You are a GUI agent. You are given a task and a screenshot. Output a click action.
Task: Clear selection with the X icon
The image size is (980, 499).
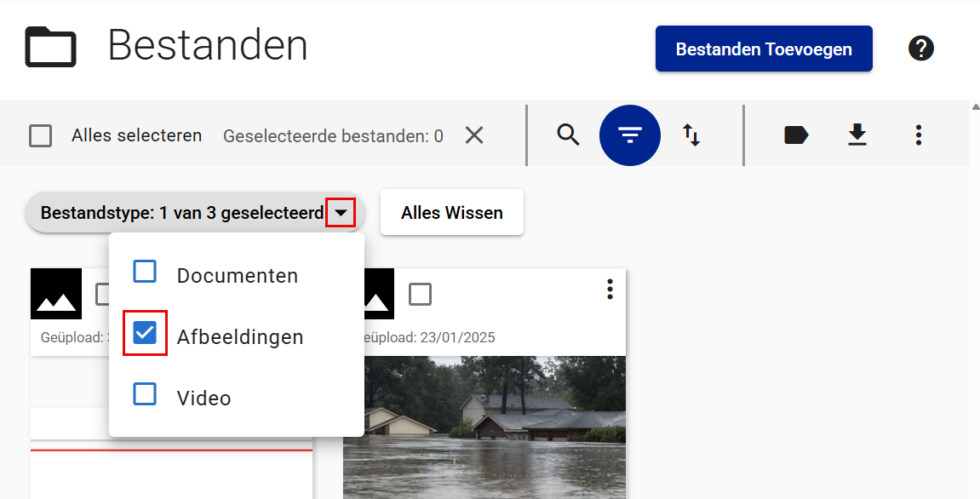[x=474, y=135]
